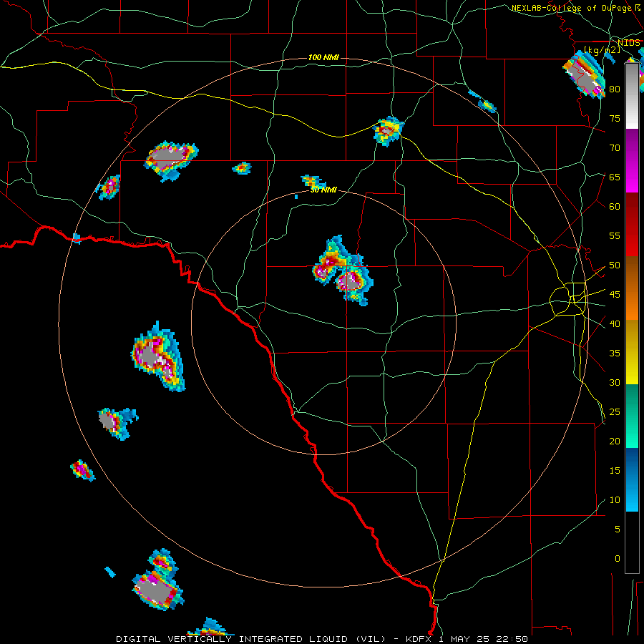Image resolution: width=644 pixels, height=644 pixels.
Task: Select the 50 NMI range ring label
Action: pyautogui.click(x=323, y=190)
